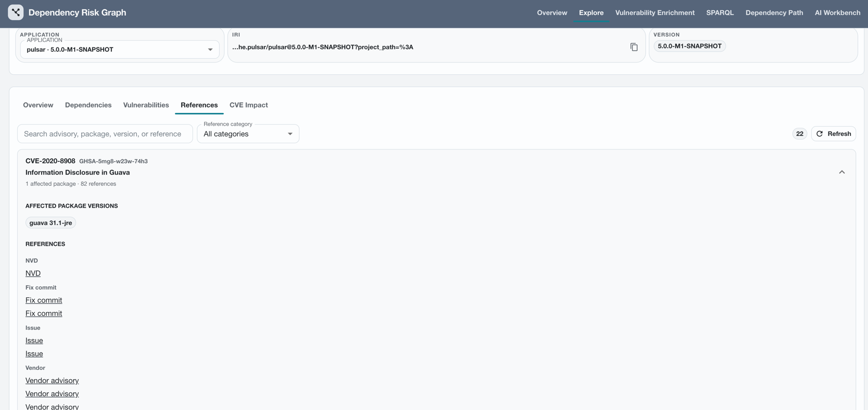Collapse the CVE-2020-8908 advisory card
Image resolution: width=868 pixels, height=410 pixels.
[842, 172]
